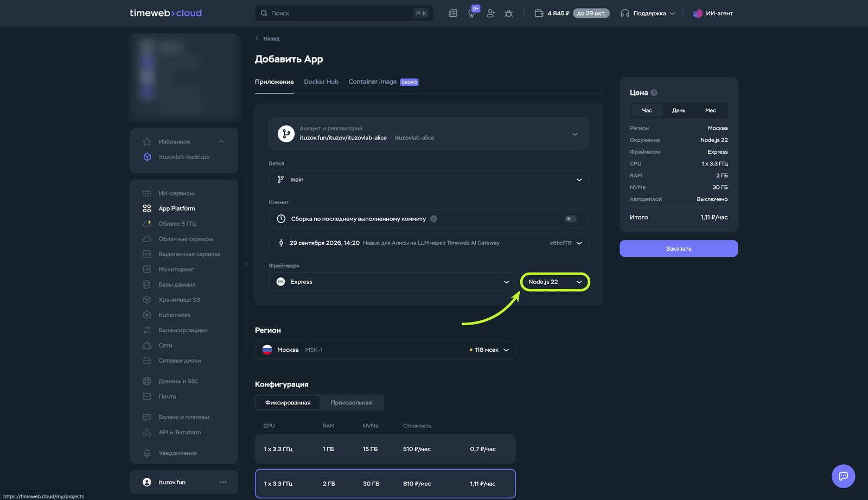This screenshot has height=500, width=868.
Task: Open the ИИ-агент button
Action: coord(713,13)
